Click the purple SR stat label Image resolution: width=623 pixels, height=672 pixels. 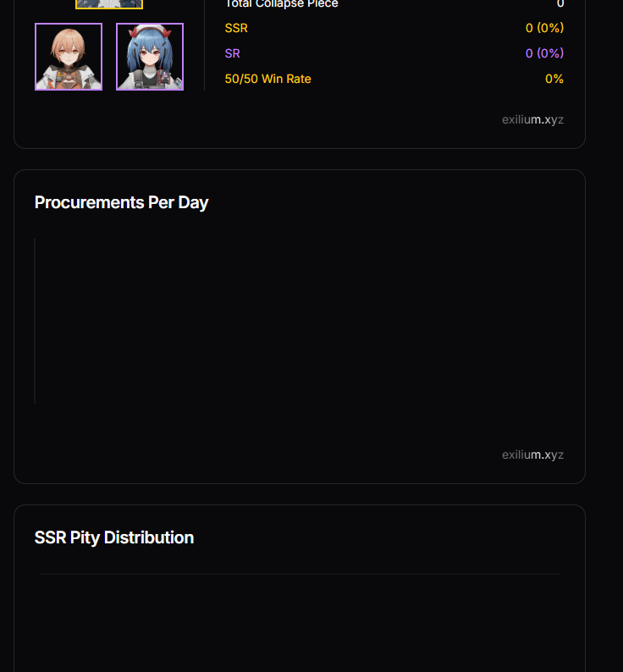[x=233, y=53]
